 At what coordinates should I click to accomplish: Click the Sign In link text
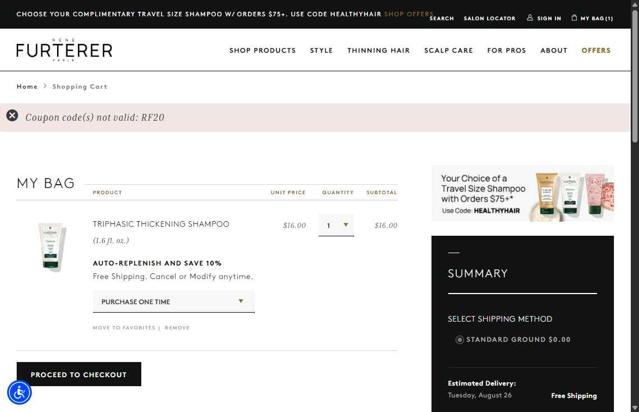549,18
